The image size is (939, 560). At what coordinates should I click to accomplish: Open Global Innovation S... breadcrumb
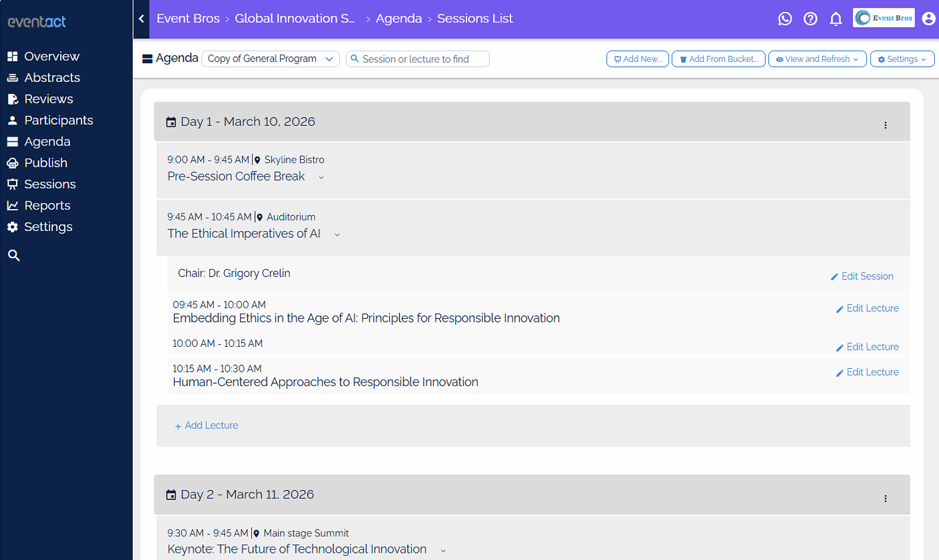point(295,18)
